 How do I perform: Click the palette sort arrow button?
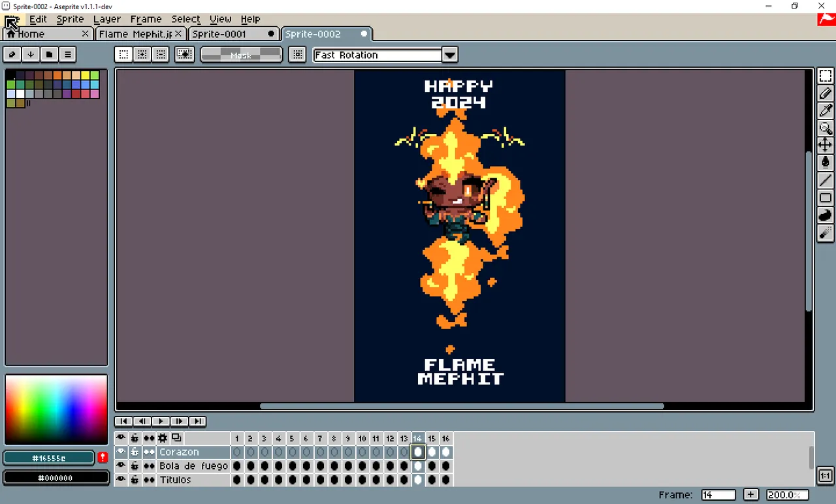pos(31,54)
